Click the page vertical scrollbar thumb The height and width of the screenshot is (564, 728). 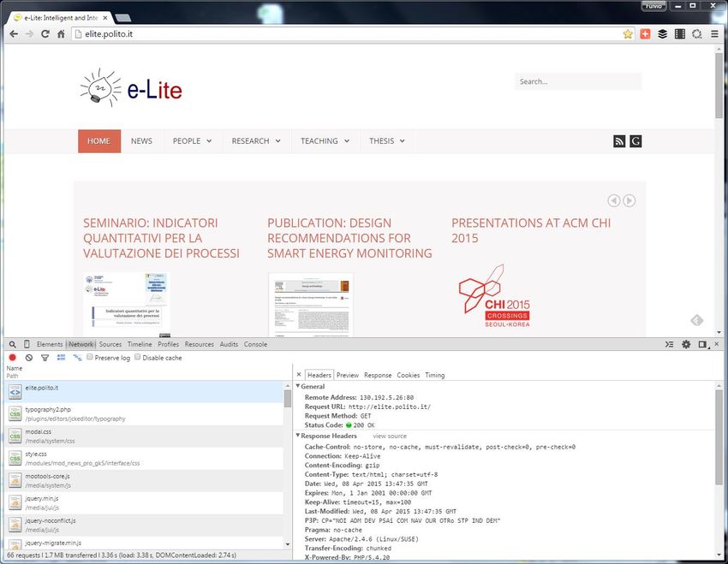click(719, 85)
